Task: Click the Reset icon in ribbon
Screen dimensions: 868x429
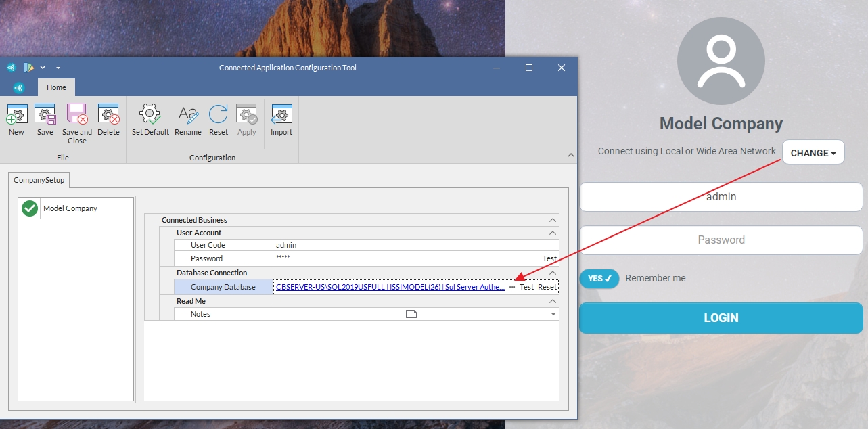Action: point(218,114)
